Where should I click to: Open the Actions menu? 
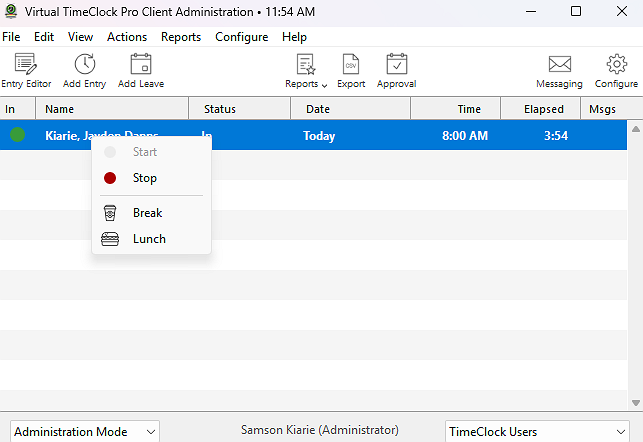point(127,37)
